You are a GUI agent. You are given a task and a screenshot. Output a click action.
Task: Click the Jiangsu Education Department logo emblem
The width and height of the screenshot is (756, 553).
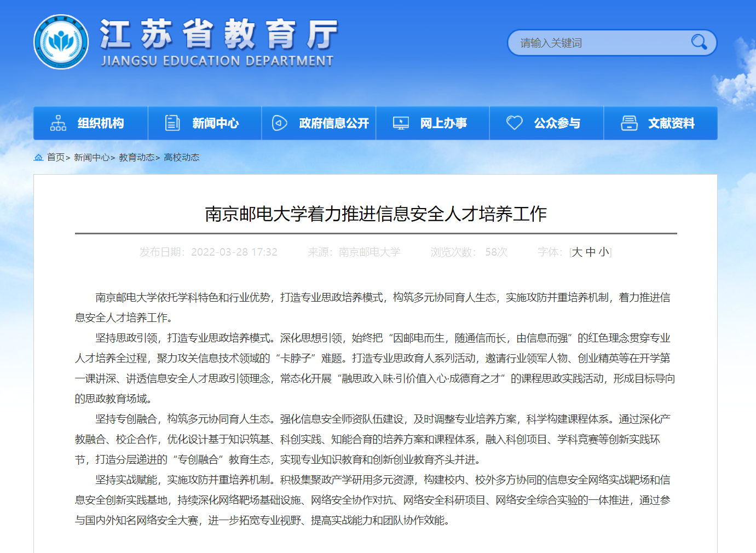click(61, 42)
